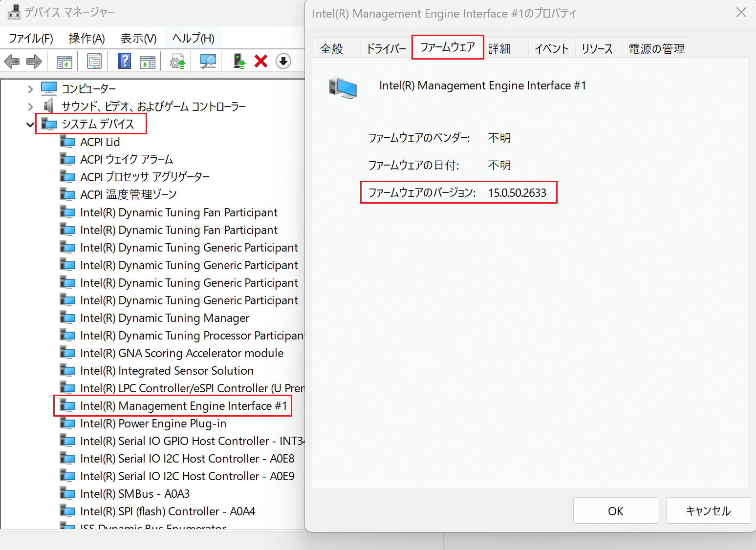
Task: Click the Device Manager title bar icon
Action: 14,12
